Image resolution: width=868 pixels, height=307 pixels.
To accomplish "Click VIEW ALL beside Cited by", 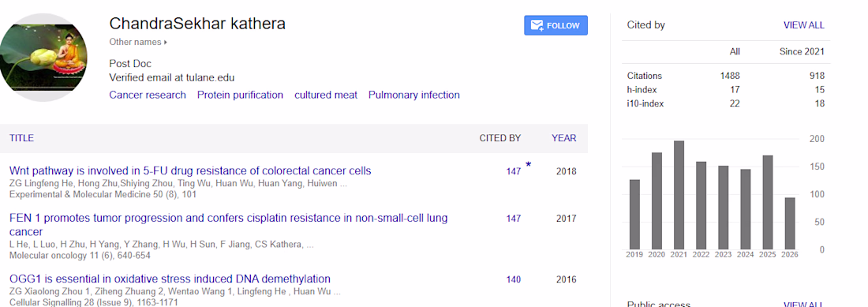I will coord(804,25).
